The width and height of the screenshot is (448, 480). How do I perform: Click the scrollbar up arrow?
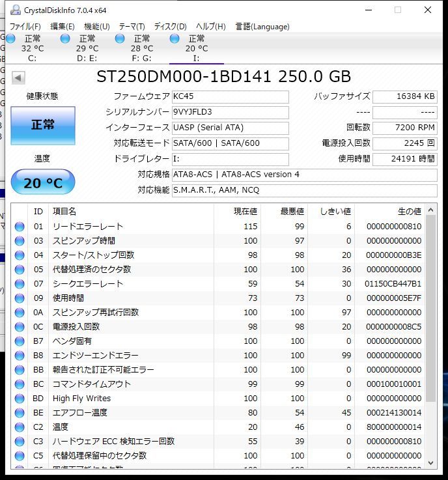click(x=431, y=210)
